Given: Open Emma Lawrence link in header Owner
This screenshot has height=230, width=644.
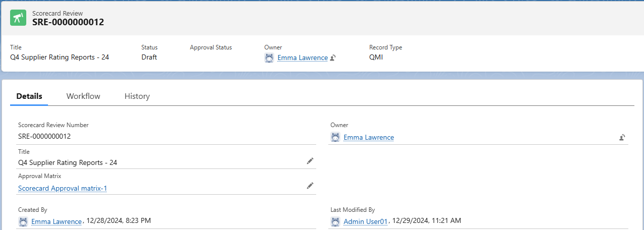Looking at the screenshot, I should coord(303,58).
